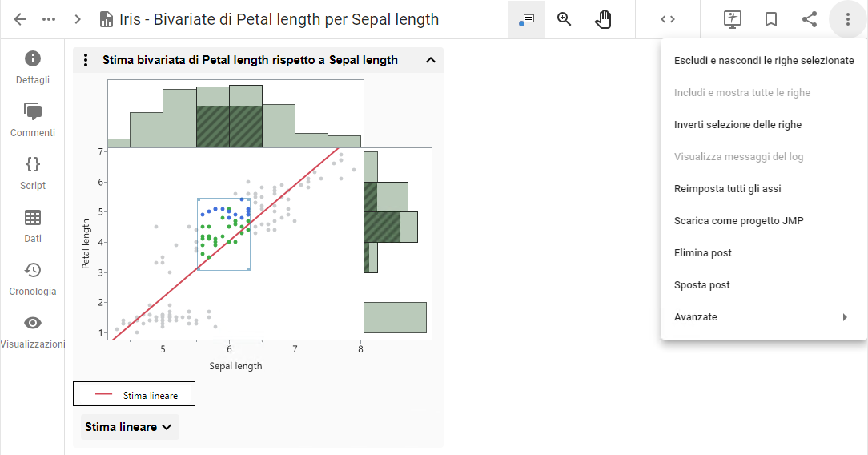
Task: Click the back arrow icon
Action: click(x=21, y=19)
